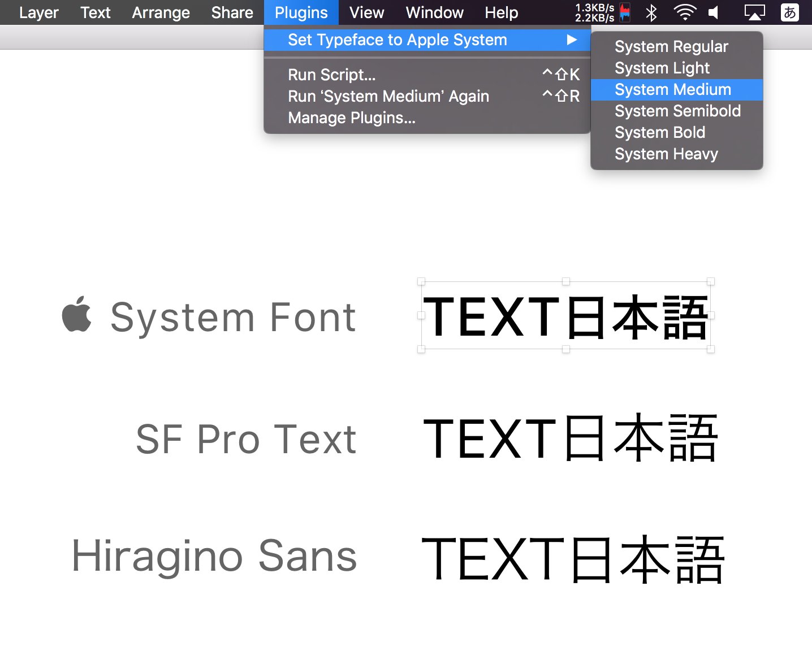Open the Bluetooth status menu
Viewport: 812px width, 647px height.
pos(651,12)
